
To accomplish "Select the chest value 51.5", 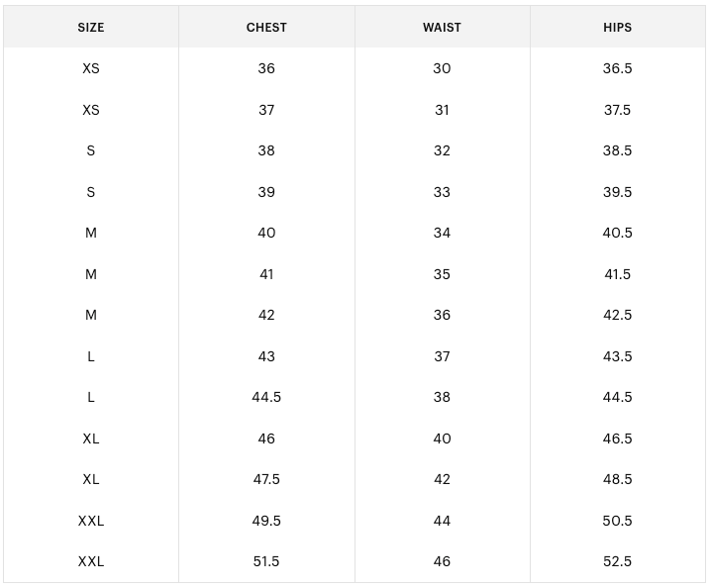I will coord(266,561).
